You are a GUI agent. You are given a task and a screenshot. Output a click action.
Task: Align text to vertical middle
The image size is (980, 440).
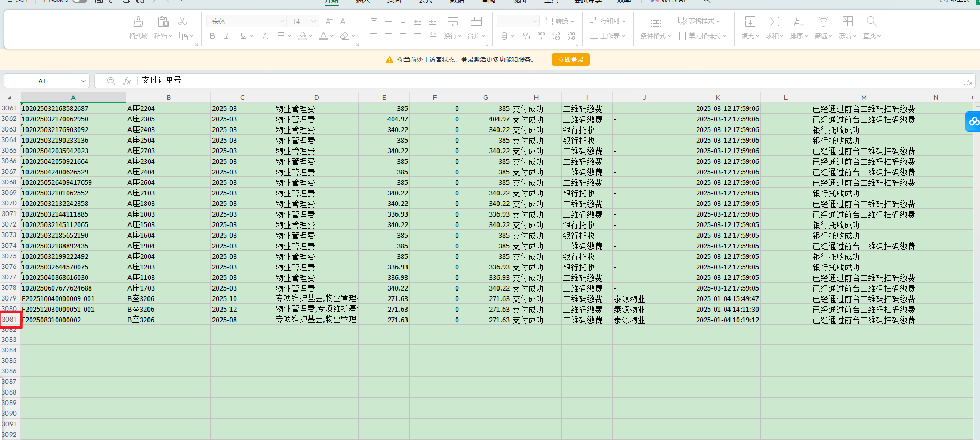(x=389, y=21)
